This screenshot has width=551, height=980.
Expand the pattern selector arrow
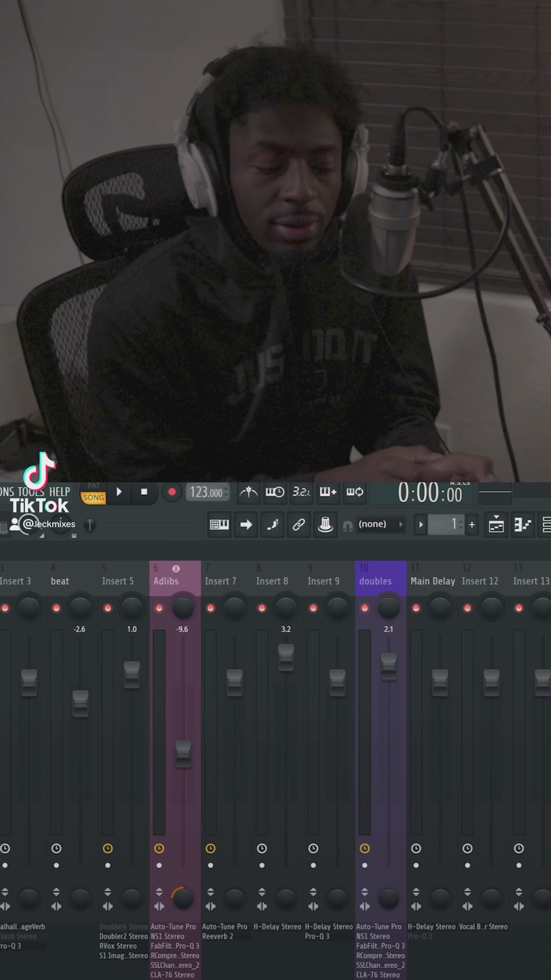coord(421,525)
